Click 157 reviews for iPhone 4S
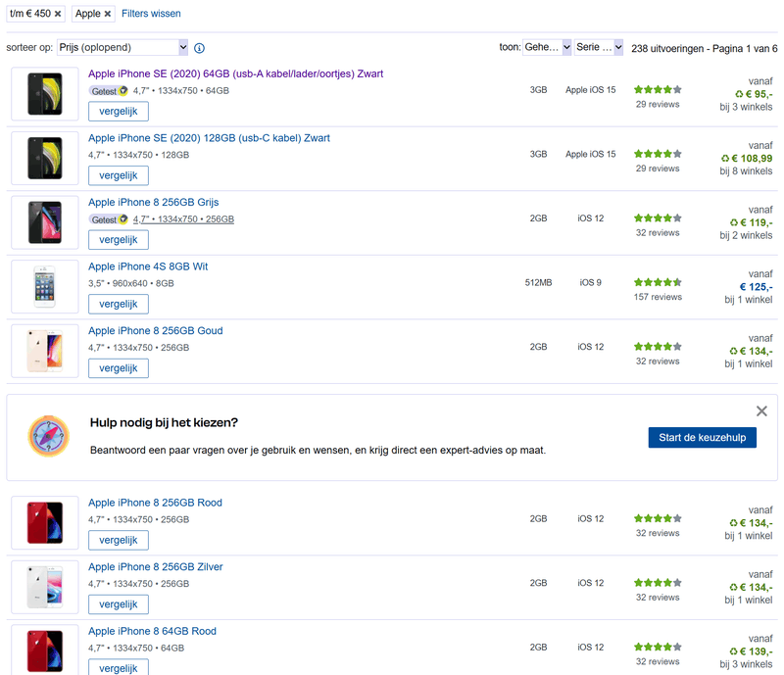 click(x=658, y=297)
